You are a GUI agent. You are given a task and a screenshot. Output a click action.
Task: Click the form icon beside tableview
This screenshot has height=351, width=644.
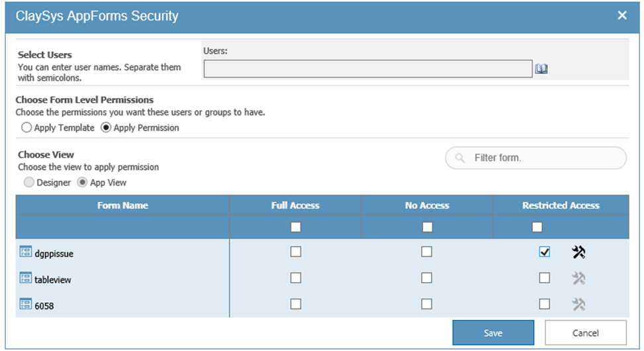[25, 278]
